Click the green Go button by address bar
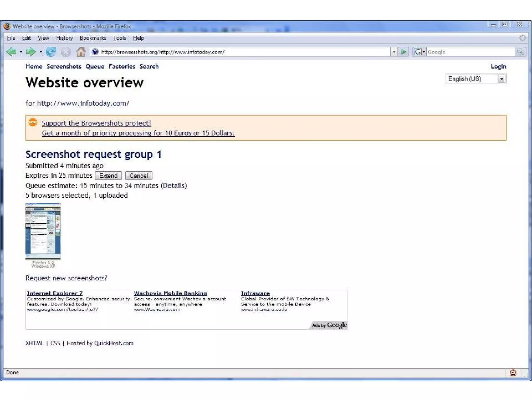The height and width of the screenshot is (399, 532). [404, 52]
